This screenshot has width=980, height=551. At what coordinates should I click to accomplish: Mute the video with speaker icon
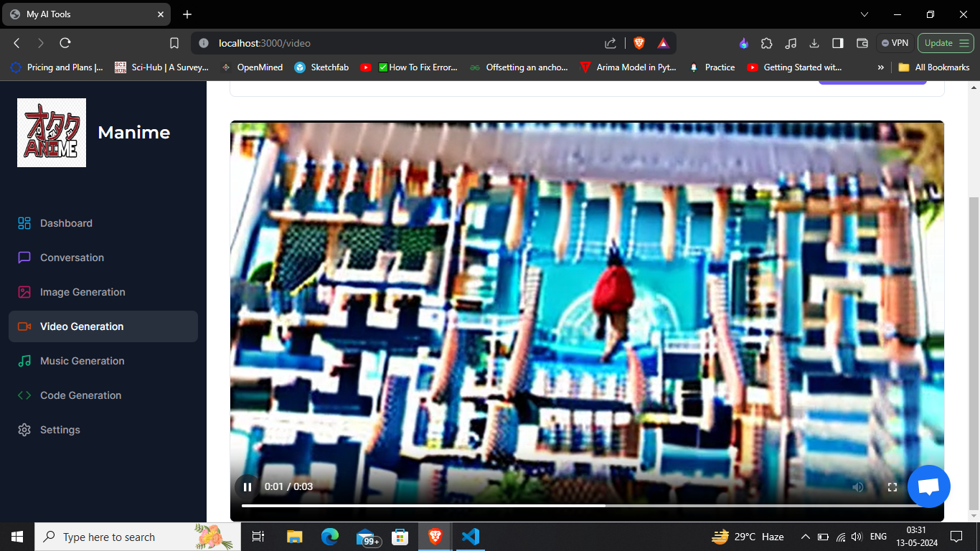(x=858, y=486)
